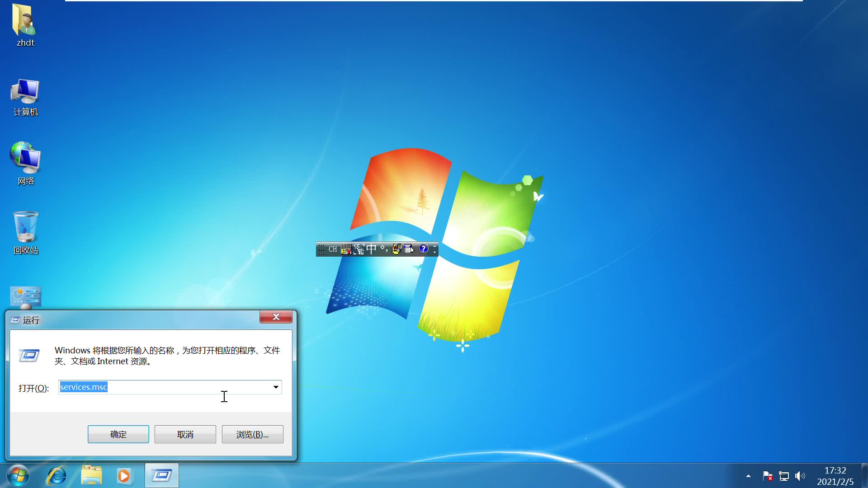Screen dimensions: 868x488
Task: Launch Windows Media Player from taskbar
Action: tap(124, 475)
